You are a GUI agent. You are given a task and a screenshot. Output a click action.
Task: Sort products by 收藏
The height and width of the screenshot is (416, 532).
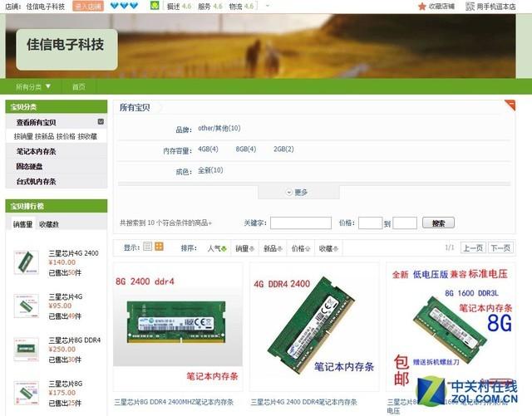pyautogui.click(x=328, y=248)
